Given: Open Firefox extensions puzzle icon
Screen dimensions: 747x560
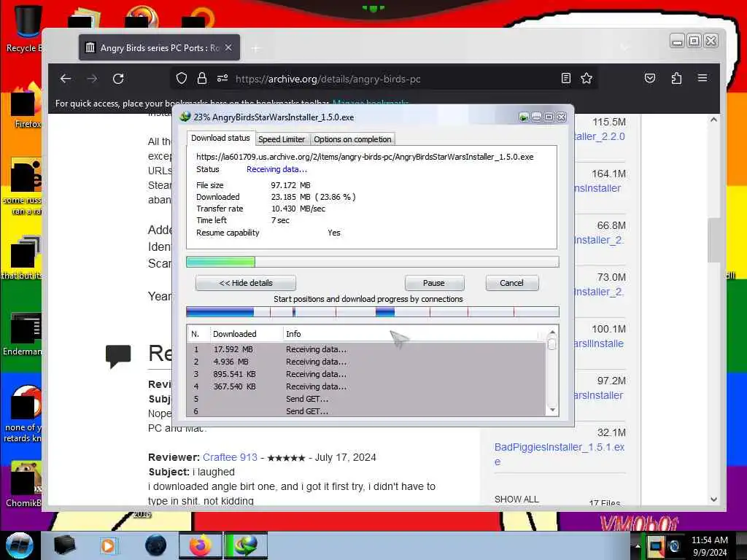Looking at the screenshot, I should [x=676, y=78].
